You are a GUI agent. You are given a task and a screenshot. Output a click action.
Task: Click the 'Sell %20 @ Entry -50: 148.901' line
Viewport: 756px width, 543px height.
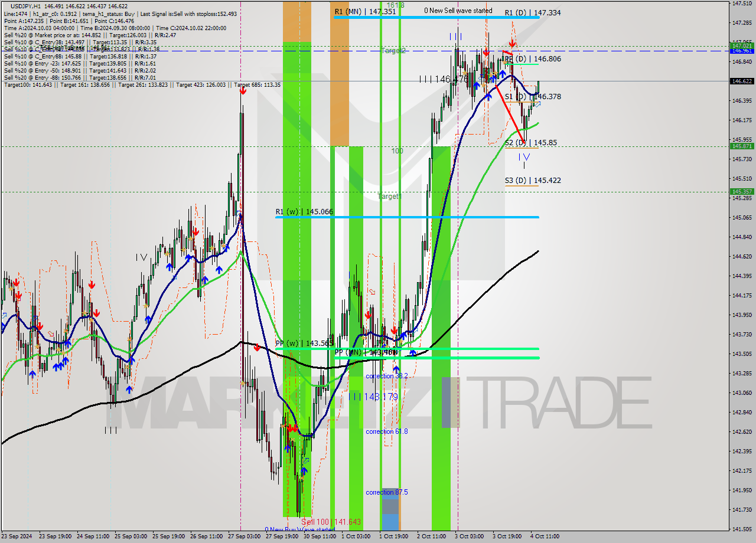(x=80, y=70)
